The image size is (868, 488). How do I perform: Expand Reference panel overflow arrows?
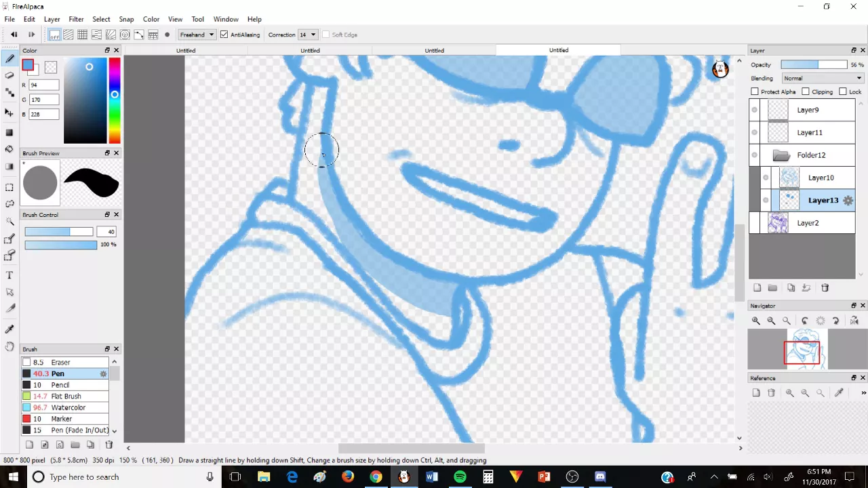(863, 392)
